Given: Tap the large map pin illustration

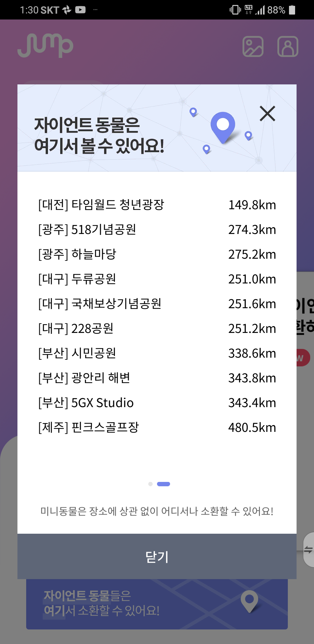Looking at the screenshot, I should (223, 127).
